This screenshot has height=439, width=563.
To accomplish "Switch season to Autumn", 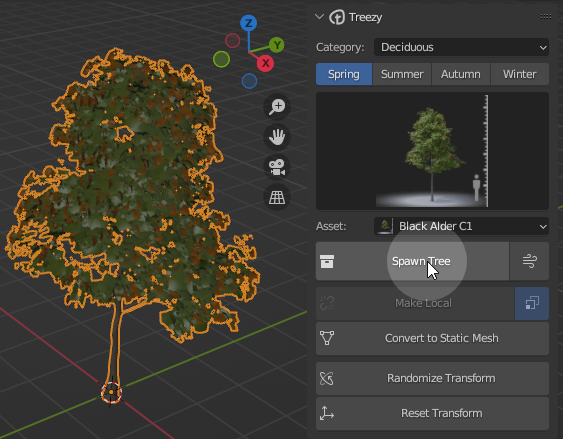I will tap(461, 74).
